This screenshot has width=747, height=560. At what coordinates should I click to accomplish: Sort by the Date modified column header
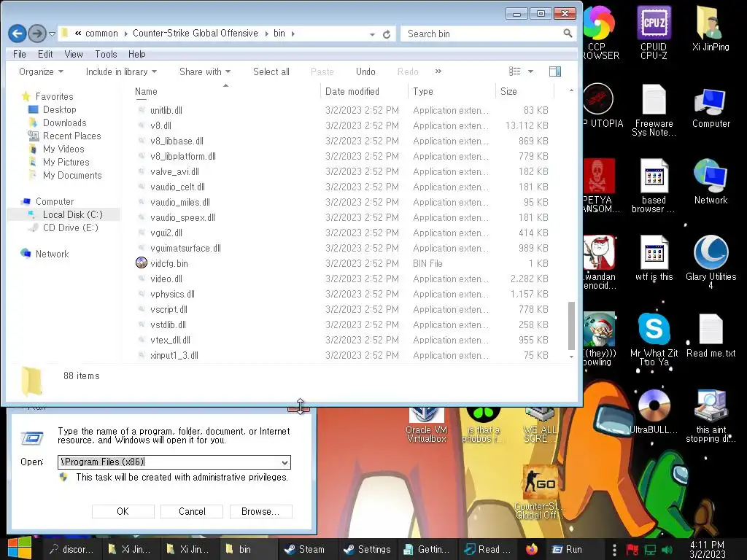364,91
